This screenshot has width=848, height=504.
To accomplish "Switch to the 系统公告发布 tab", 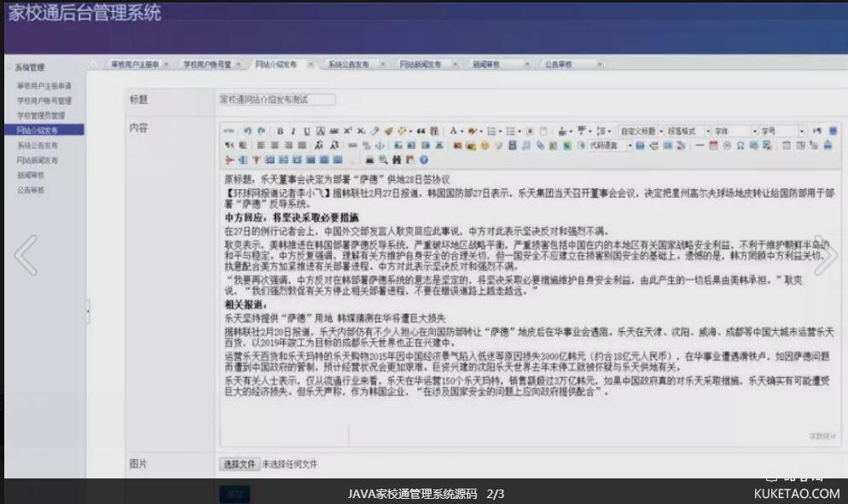I will [x=348, y=64].
